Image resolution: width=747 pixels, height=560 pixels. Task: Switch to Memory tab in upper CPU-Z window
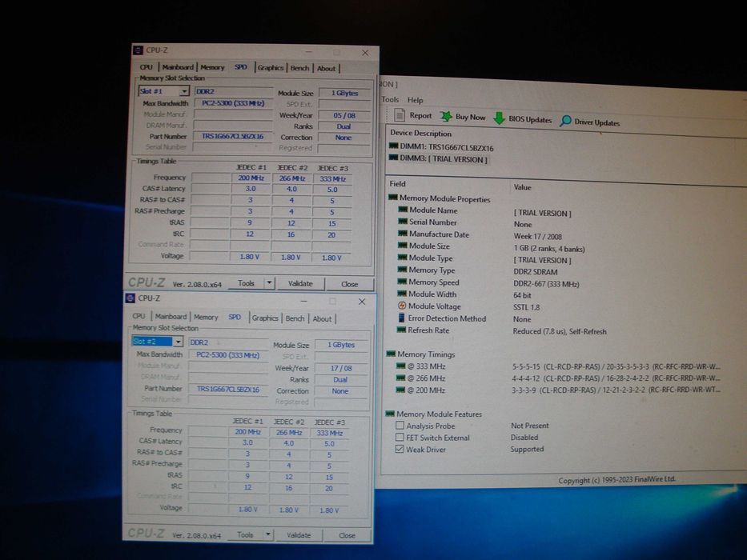(x=212, y=68)
